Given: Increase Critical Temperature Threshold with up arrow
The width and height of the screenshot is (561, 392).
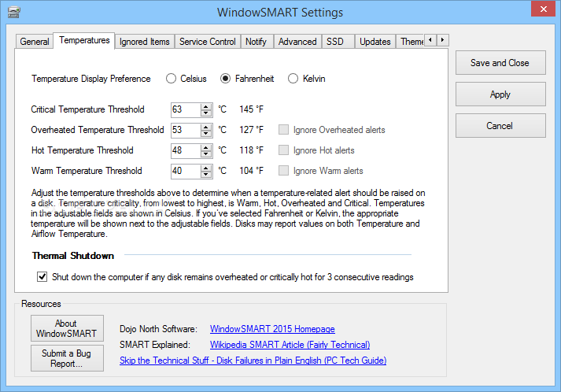Looking at the screenshot, I should pos(205,107).
